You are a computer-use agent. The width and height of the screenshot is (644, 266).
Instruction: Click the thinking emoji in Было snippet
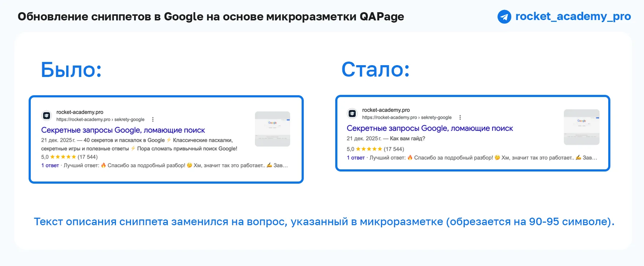coord(189,165)
